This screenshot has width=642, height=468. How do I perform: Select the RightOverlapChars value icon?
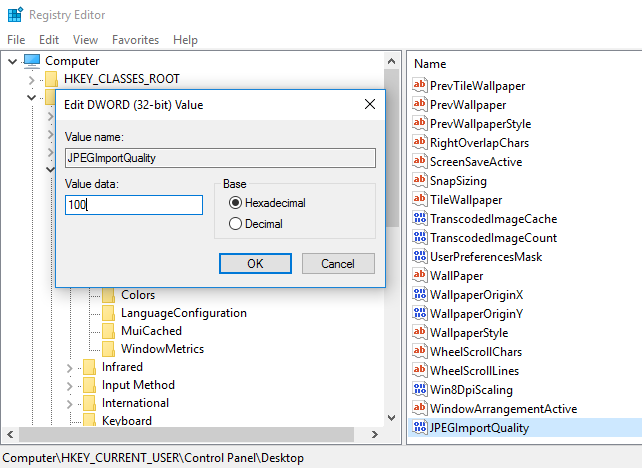coord(420,142)
